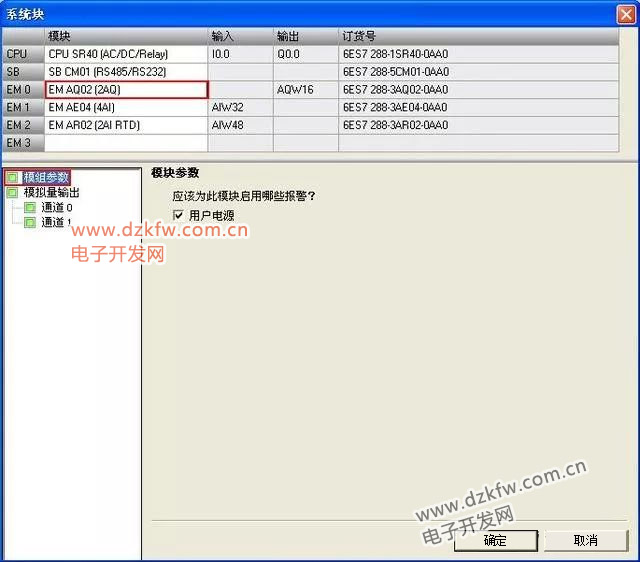Click the green icon beside 模组参数
This screenshot has width=640, height=562.
pyautogui.click(x=12, y=178)
